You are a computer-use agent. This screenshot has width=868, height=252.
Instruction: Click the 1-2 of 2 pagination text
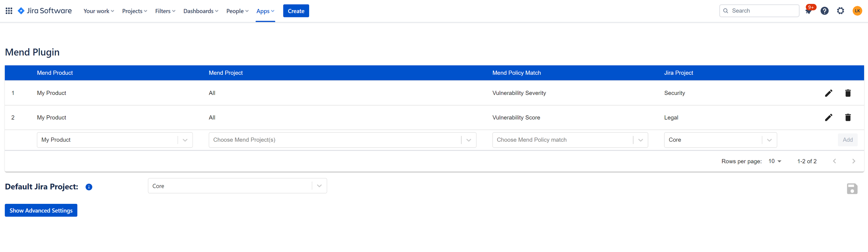pos(807,162)
